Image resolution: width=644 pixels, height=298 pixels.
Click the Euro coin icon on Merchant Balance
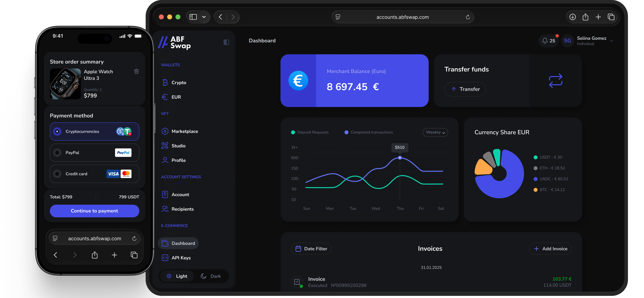click(298, 81)
